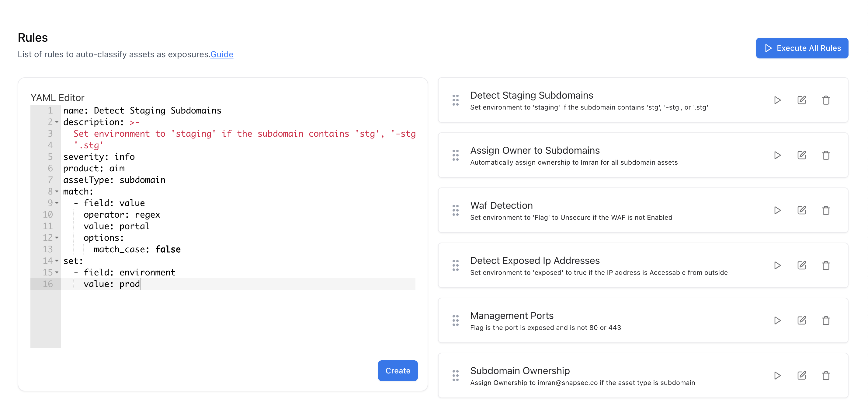
Task: Grab drag handle of Management Ports rule
Action: [x=455, y=320]
